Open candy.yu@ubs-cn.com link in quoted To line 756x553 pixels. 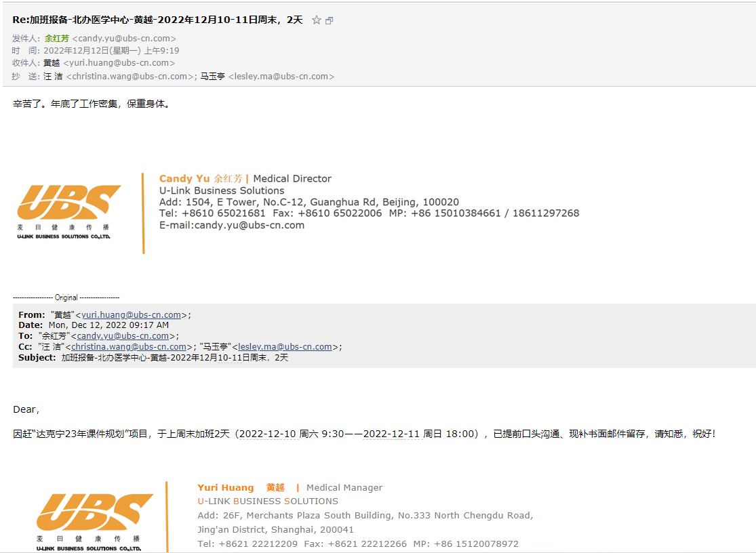[x=123, y=335]
